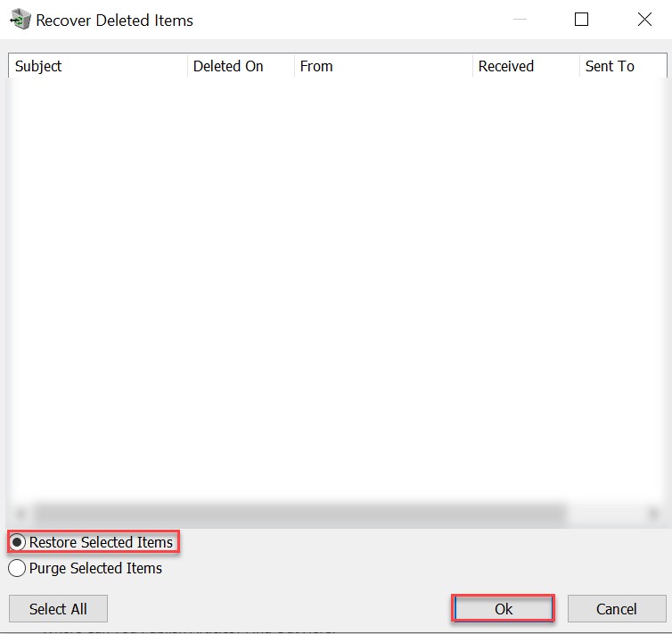This screenshot has height=634, width=672.
Task: Sort by the From column header
Action: (x=383, y=66)
